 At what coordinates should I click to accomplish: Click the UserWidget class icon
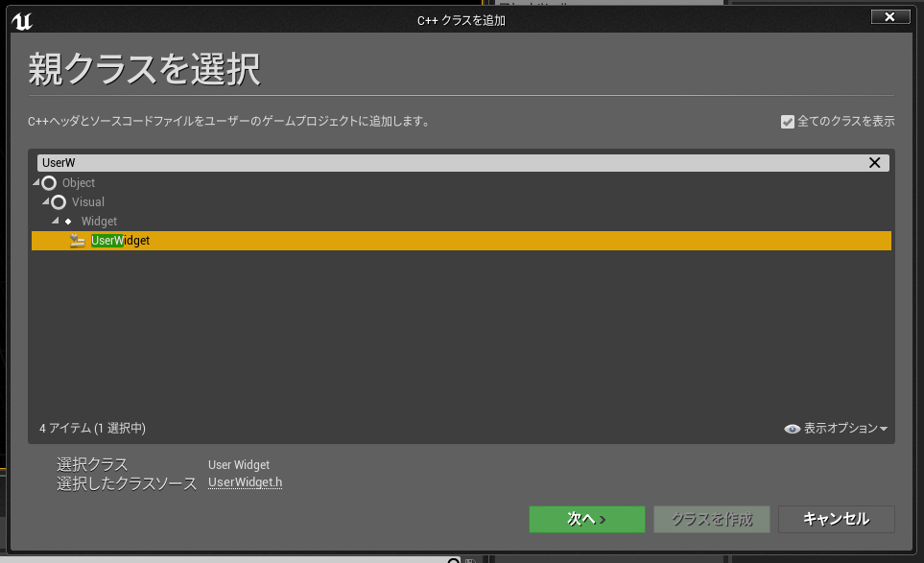tap(77, 241)
